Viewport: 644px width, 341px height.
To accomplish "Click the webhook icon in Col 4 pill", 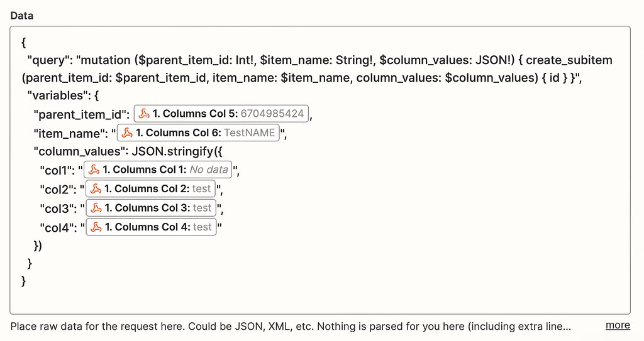I will coord(96,227).
